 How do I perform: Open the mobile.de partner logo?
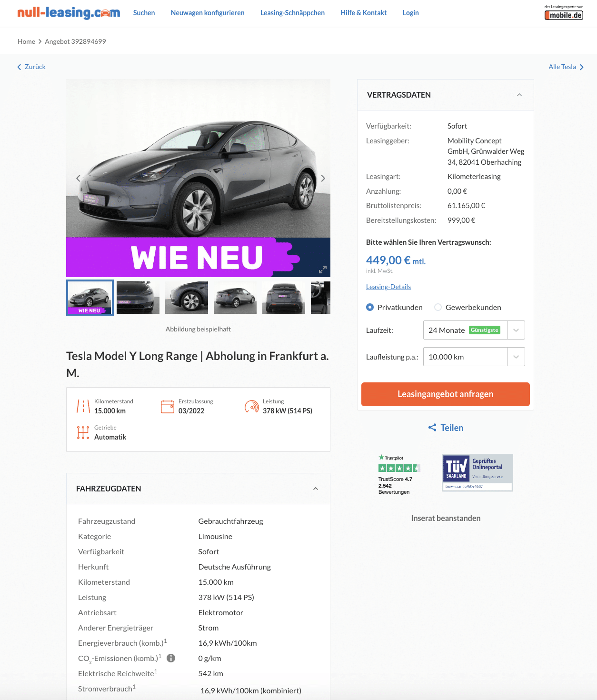tap(564, 13)
